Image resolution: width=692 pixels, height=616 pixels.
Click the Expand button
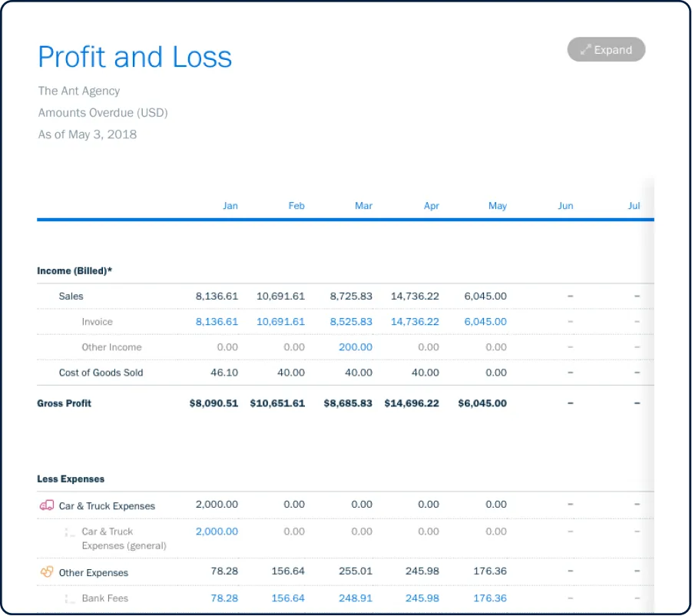coord(606,50)
